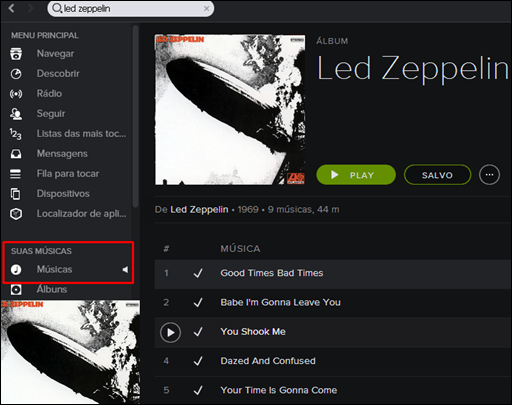This screenshot has height=405, width=512.
Task: Toggle saved checkmark for Good Times Bad Times
Action: click(x=198, y=273)
